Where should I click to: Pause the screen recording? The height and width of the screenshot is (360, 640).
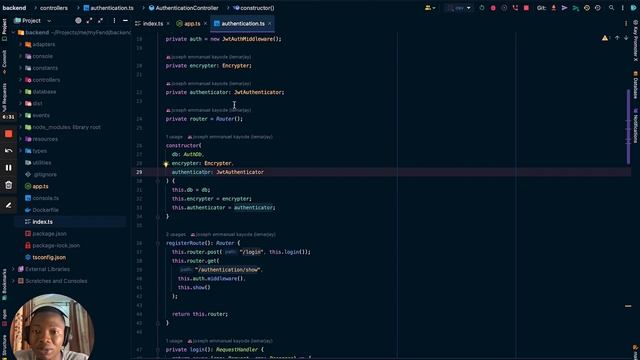click(x=9, y=168)
